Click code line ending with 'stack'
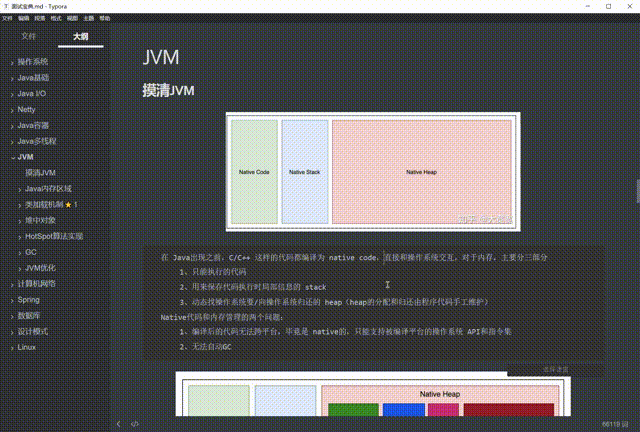The image size is (640, 432). point(253,287)
